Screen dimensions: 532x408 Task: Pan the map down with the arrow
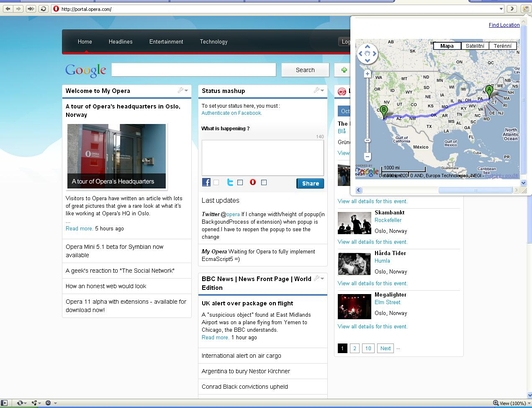[367, 60]
